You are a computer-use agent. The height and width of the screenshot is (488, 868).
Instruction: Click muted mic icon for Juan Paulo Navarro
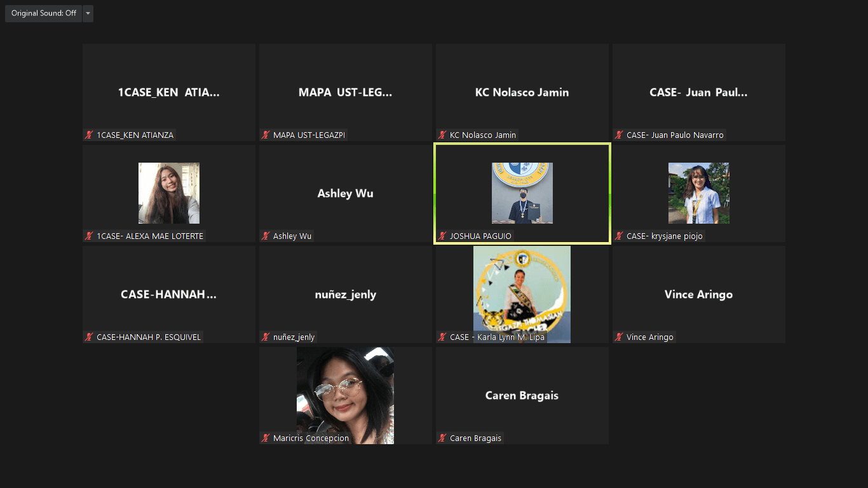tap(620, 135)
